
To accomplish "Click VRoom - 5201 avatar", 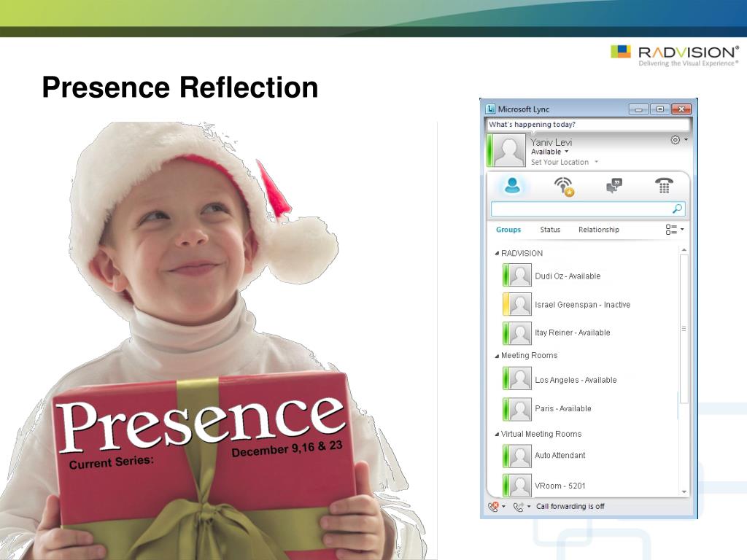I will coord(519,486).
